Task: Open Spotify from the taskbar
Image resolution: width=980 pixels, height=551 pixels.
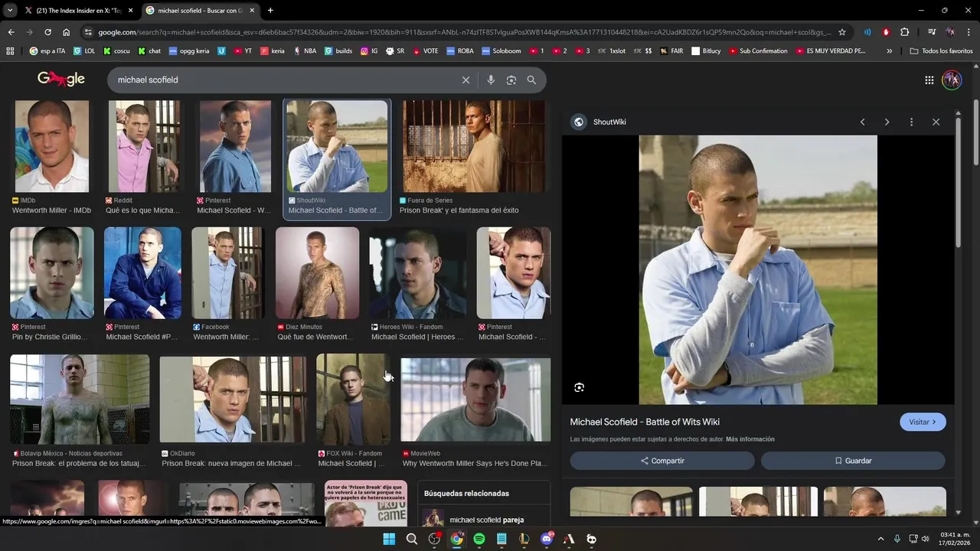Action: point(479,539)
